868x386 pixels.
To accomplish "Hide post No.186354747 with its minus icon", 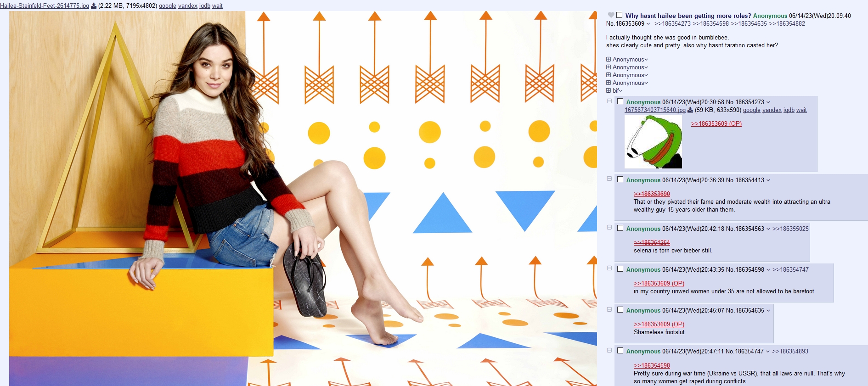I will point(609,350).
